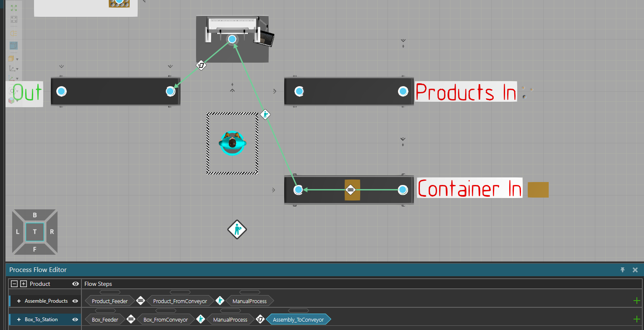The height and width of the screenshot is (330, 644).
Task: Click the conveyor icon after Product_Feeder step
Action: [x=141, y=301]
